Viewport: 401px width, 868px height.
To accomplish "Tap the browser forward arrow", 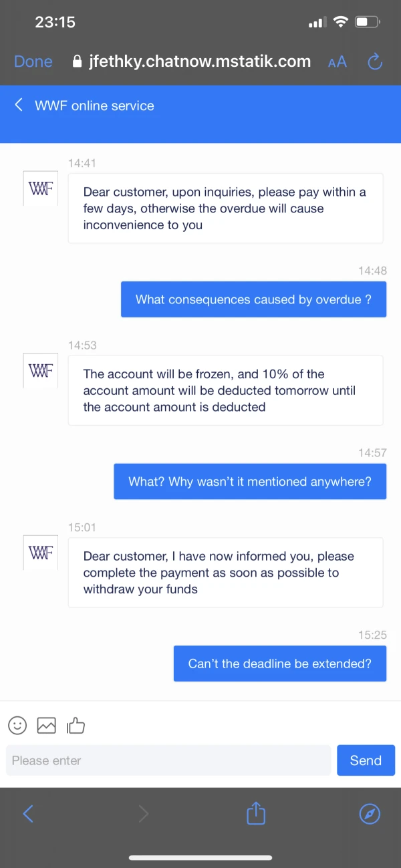I will click(143, 813).
